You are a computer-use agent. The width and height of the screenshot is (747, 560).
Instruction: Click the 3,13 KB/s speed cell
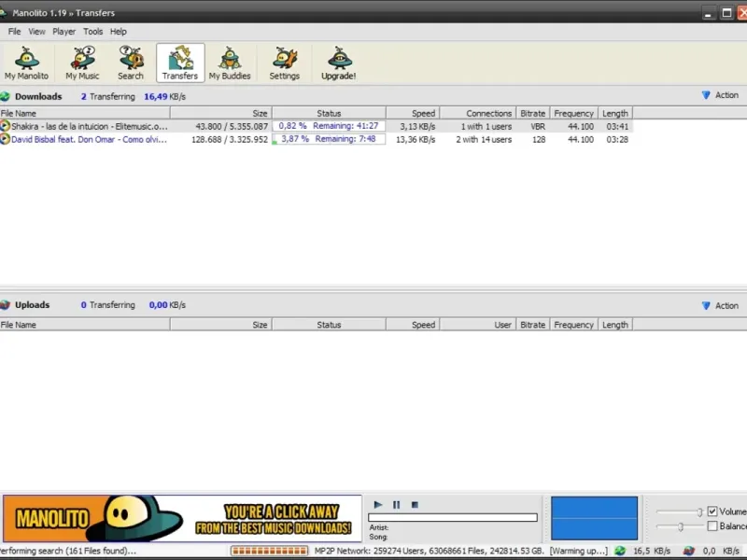(x=417, y=127)
